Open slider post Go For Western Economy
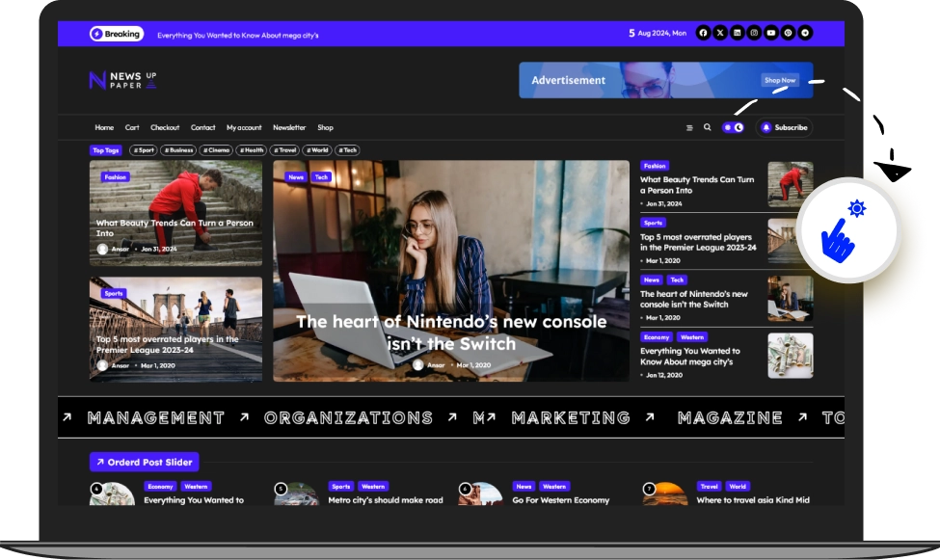 click(560, 500)
